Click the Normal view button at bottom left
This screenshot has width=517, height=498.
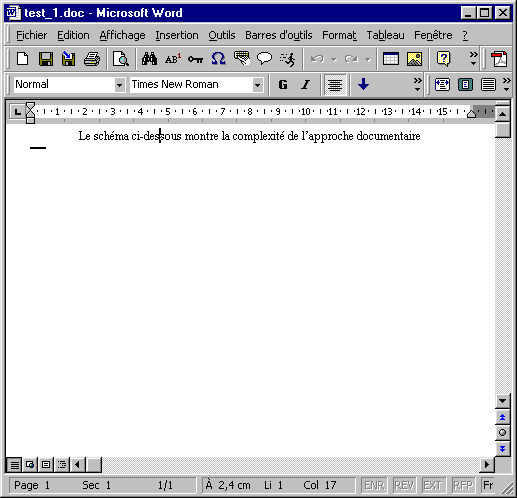(x=14, y=464)
